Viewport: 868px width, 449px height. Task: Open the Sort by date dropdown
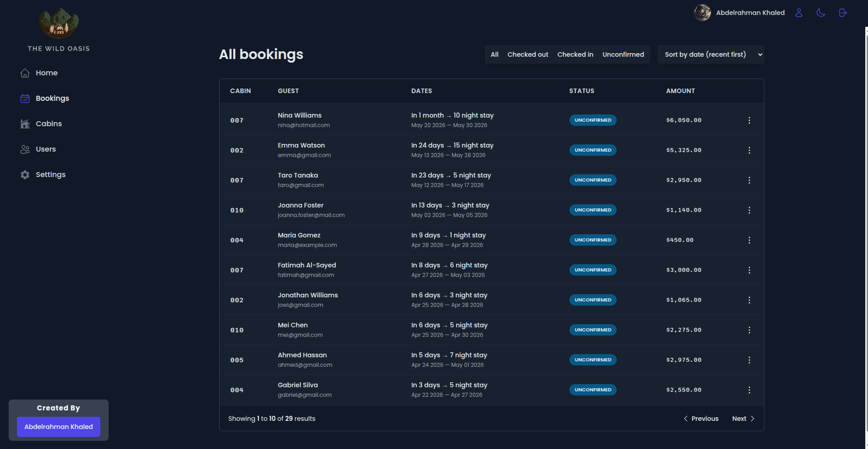tap(711, 54)
